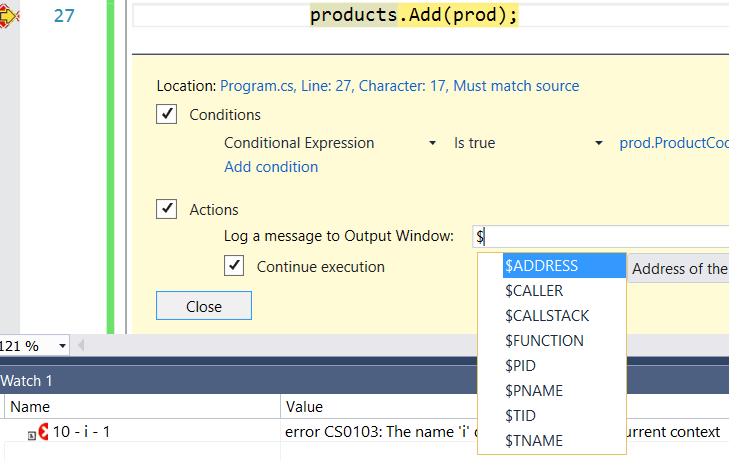
Task: Click the Log a message text field
Action: pos(600,237)
